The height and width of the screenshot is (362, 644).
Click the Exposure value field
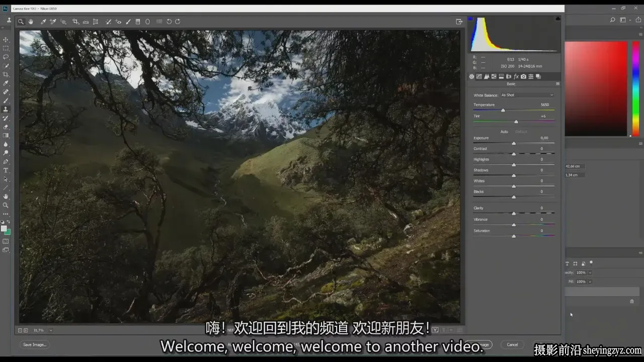click(x=544, y=138)
